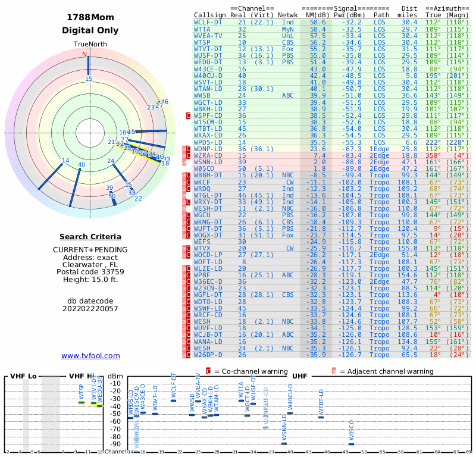Select the WEFS callsign
The width and height of the screenshot is (476, 457).
pyautogui.click(x=202, y=242)
